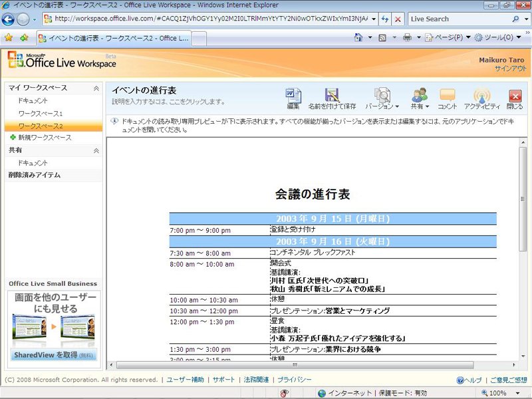Click the Live Search input field

[x=460, y=19]
